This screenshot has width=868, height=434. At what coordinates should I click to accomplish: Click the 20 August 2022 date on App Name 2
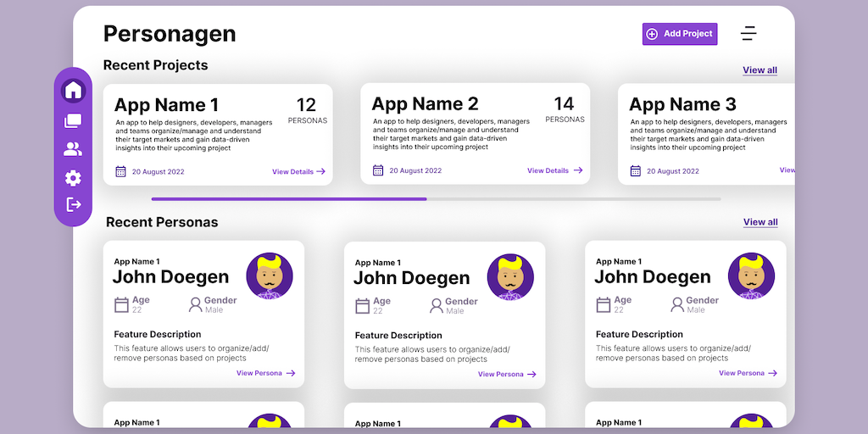pyautogui.click(x=415, y=170)
